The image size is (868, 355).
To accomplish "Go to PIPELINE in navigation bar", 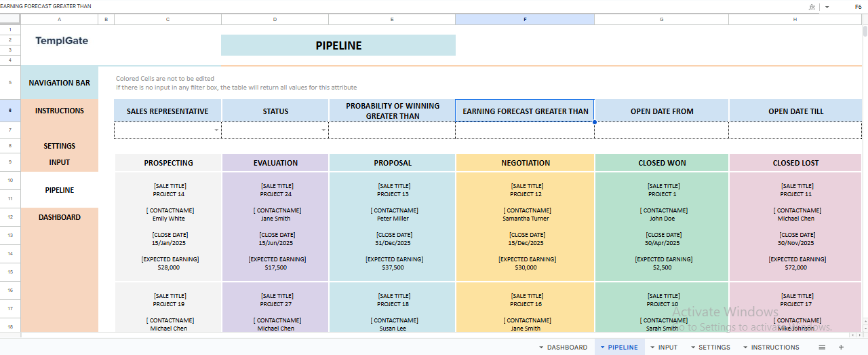I will 60,190.
